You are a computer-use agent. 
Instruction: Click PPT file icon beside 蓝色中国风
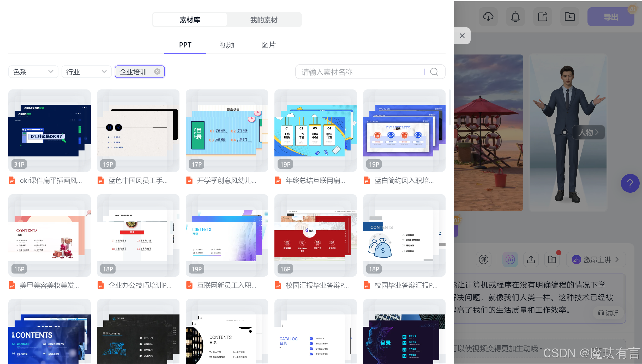tap(101, 180)
